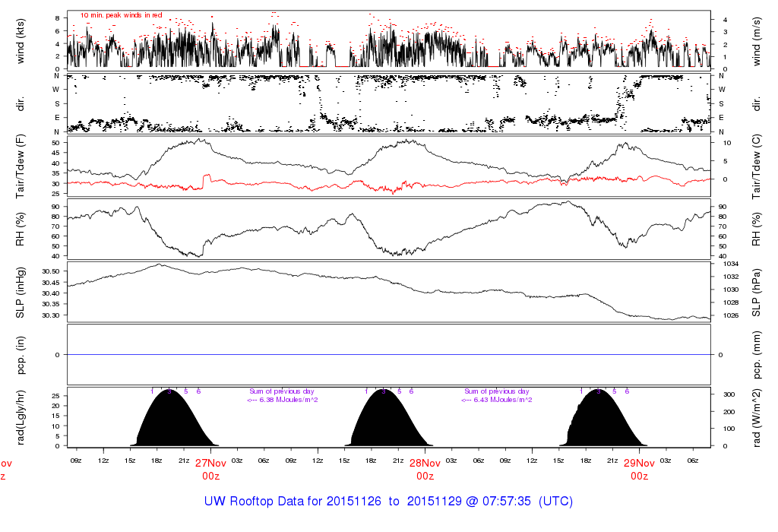Select the 27Nov date marker
The image size is (778, 532).
click(x=210, y=463)
